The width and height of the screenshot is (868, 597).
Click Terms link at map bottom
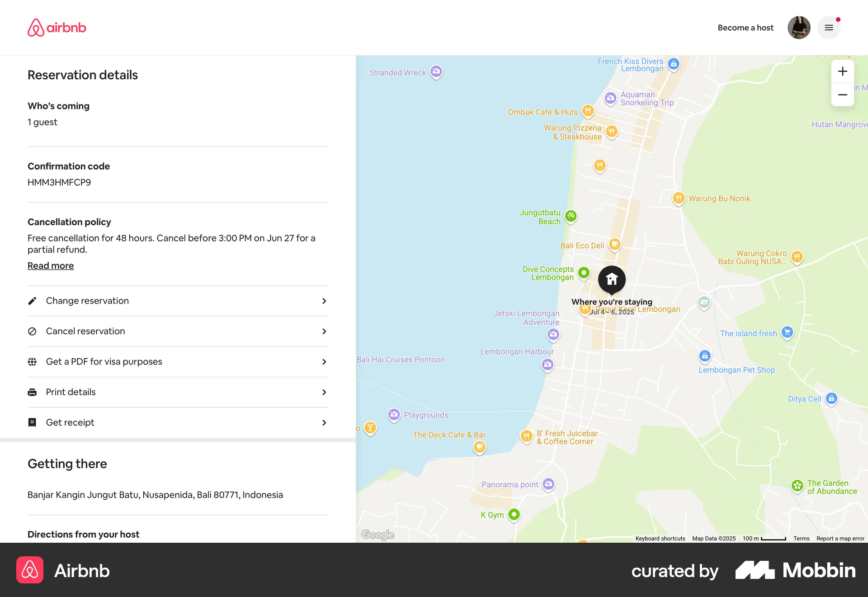[x=801, y=538]
